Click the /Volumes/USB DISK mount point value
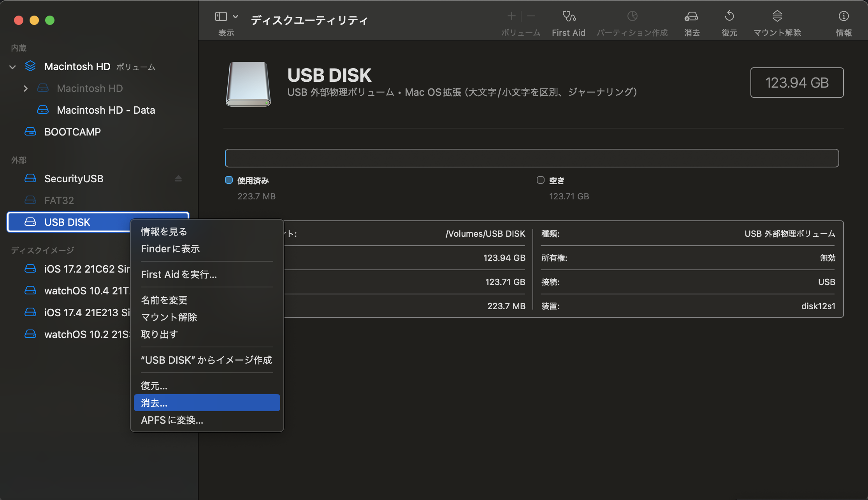868x500 pixels. [485, 234]
